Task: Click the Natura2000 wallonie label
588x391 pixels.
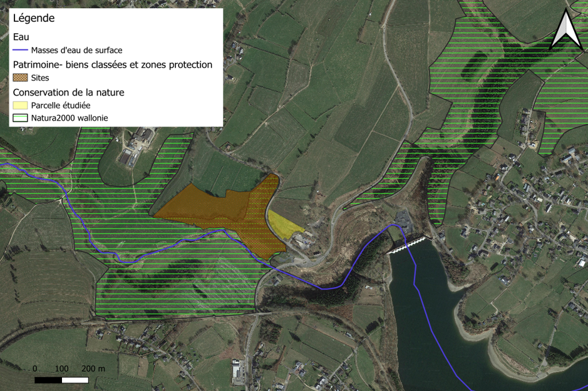Action: point(70,118)
